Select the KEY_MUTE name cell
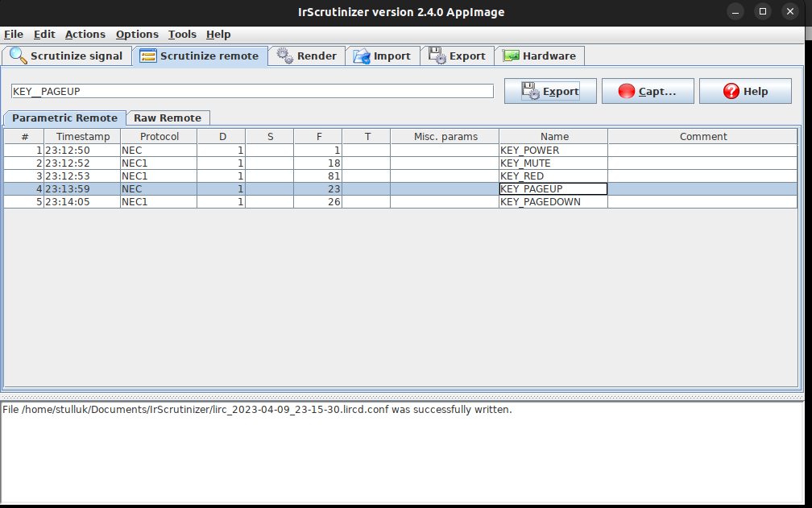Image resolution: width=812 pixels, height=508 pixels. [x=553, y=163]
